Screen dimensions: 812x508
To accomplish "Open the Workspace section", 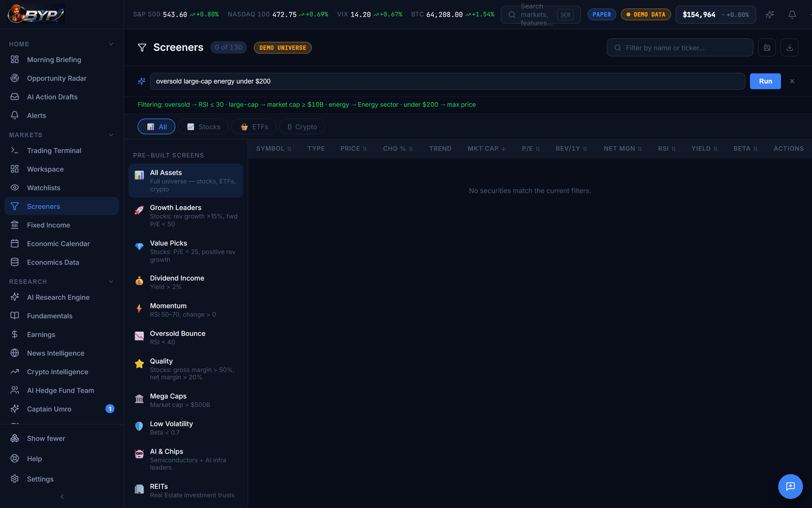I will pos(61,169).
